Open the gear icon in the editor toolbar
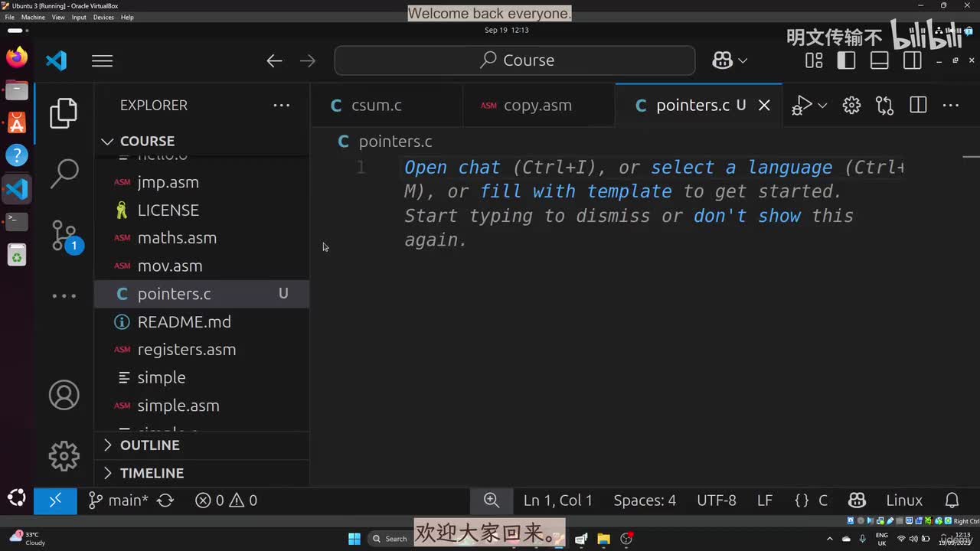Viewport: 980px width, 551px height. pyautogui.click(x=851, y=106)
